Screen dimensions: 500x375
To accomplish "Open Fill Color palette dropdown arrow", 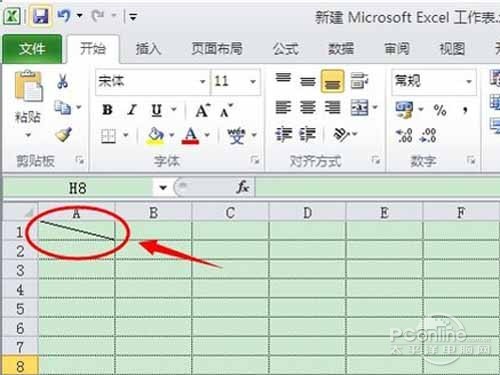I will 172,135.
